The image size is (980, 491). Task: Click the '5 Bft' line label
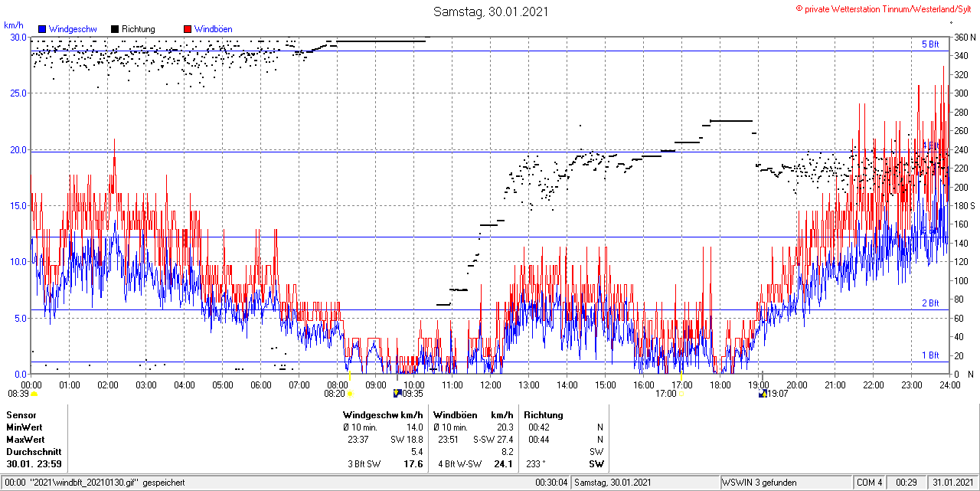click(930, 44)
